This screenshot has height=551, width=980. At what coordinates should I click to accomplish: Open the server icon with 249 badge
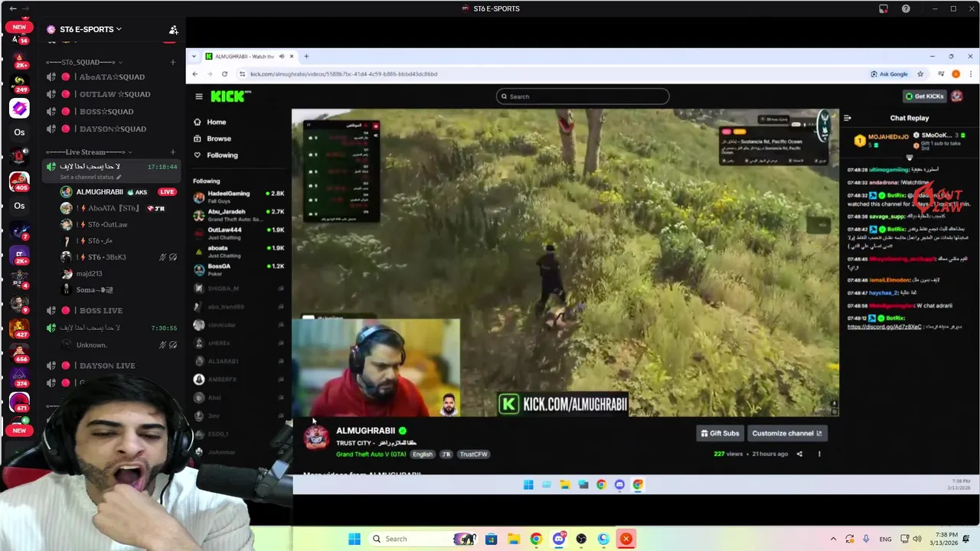click(19, 83)
